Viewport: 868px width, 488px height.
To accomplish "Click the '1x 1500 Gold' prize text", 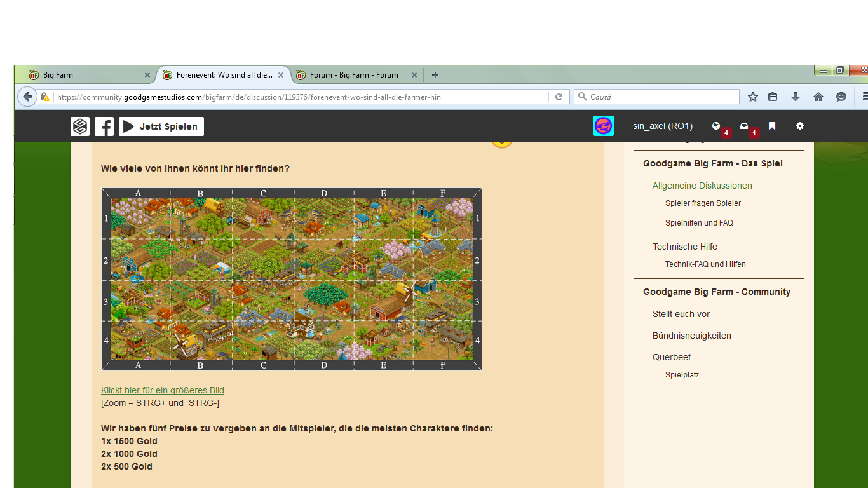I will [x=129, y=441].
